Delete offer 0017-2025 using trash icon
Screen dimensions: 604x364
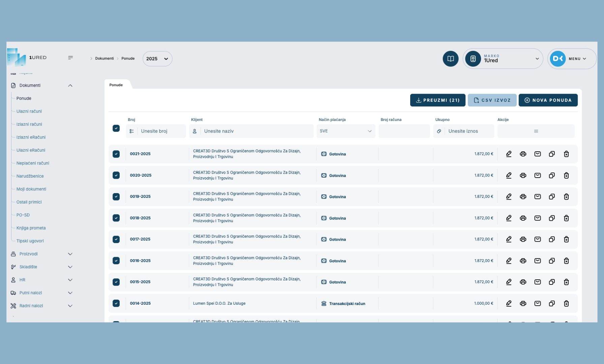566,239
